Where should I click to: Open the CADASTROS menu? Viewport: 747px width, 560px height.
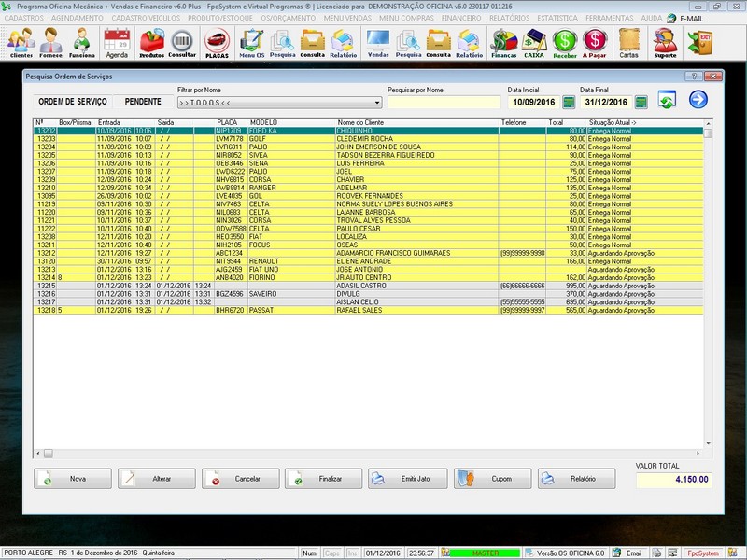pyautogui.click(x=24, y=18)
